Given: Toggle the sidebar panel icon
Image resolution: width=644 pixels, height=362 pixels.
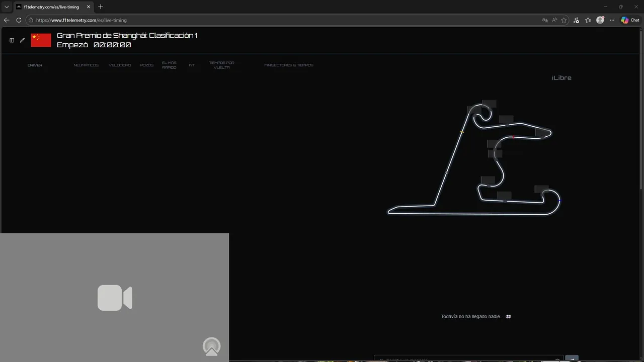Looking at the screenshot, I should (x=12, y=40).
